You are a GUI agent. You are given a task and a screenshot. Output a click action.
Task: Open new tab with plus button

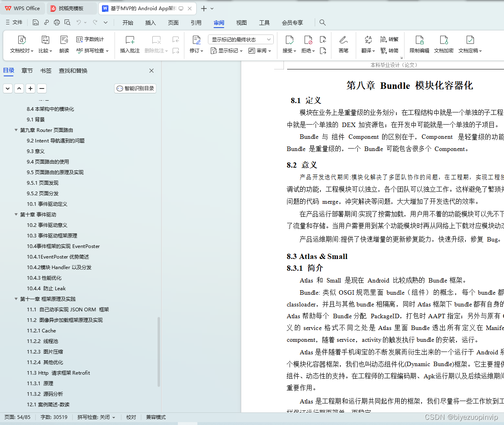204,8
